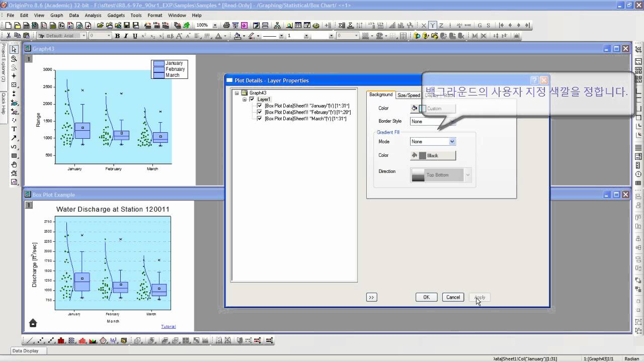The height and width of the screenshot is (362, 644).
Task: Open the Quick Help side tab
Action: tap(3, 104)
